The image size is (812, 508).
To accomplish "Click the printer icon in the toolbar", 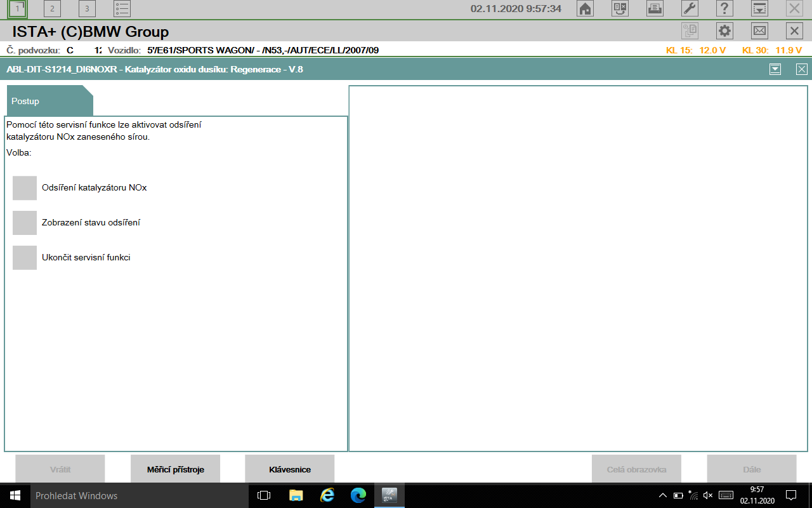I will pyautogui.click(x=655, y=8).
